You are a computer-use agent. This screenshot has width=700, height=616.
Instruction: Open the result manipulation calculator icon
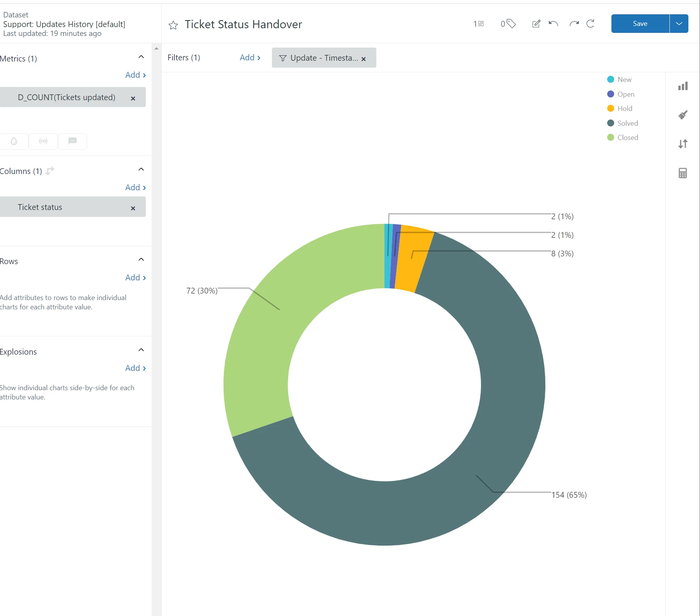tap(683, 173)
